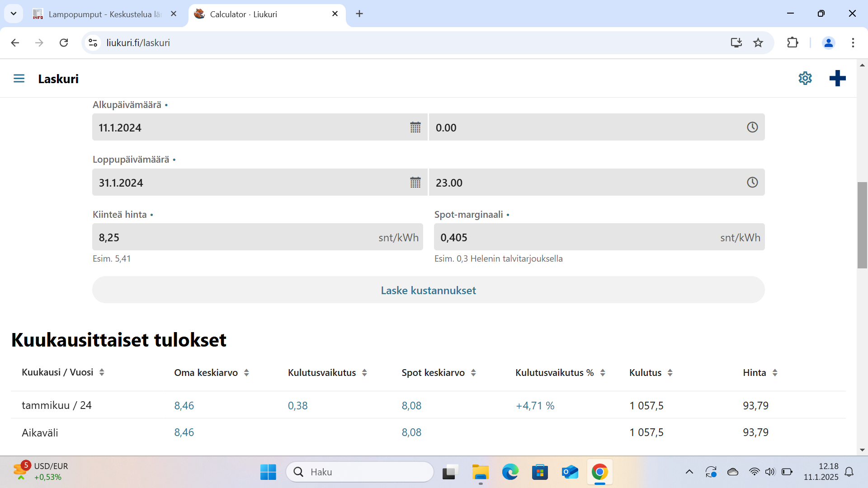Image resolution: width=868 pixels, height=488 pixels.
Task: Switch to the Lampopumput browser tab
Action: click(x=104, y=14)
